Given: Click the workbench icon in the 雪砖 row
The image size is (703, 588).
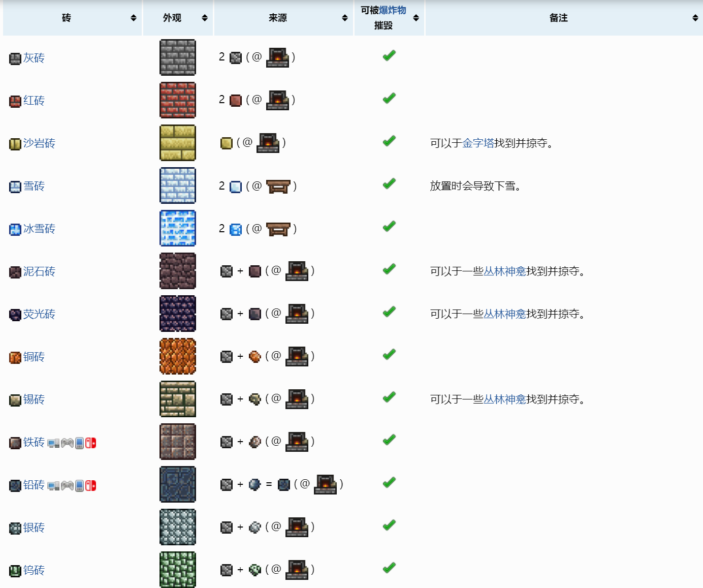Looking at the screenshot, I should [x=278, y=187].
